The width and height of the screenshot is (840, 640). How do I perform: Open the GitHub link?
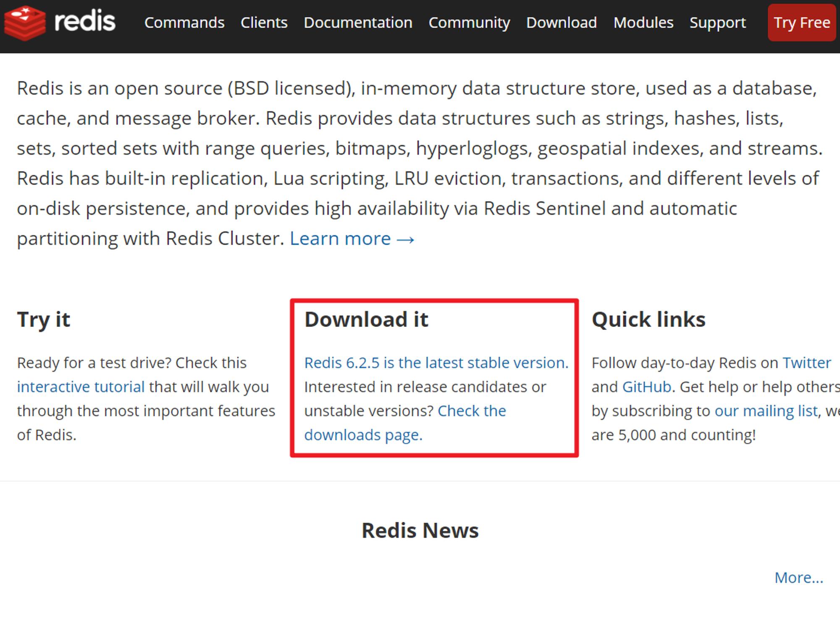[x=647, y=387]
